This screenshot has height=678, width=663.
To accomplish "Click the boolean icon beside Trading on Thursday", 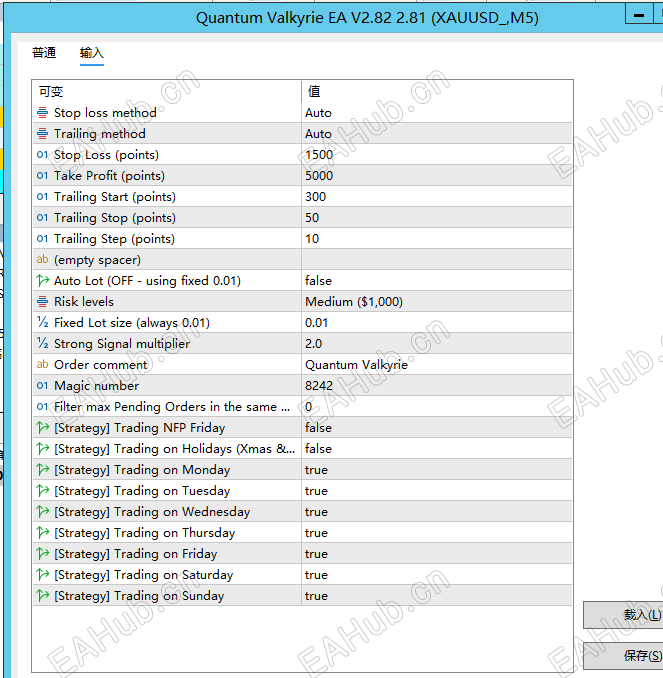I will (x=42, y=533).
